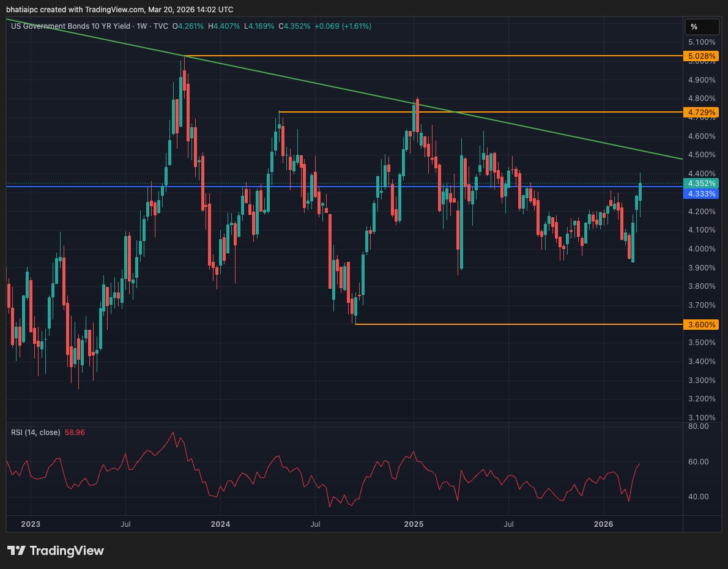728x569 pixels.
Task: Click the 40.00 RSI axis label
Action: (698, 497)
